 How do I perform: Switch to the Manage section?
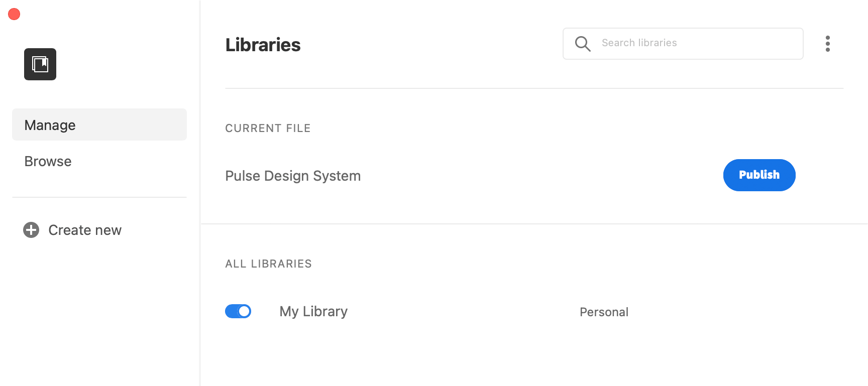pos(49,124)
